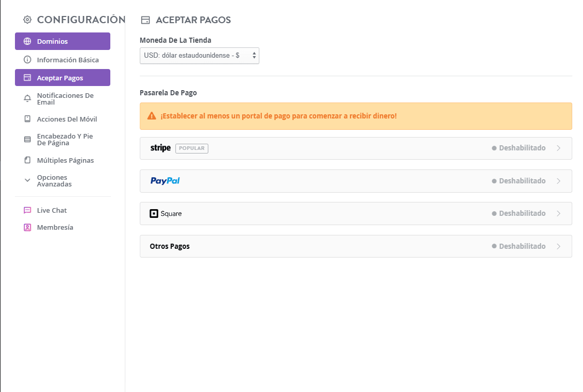Go to Información Básica settings
The image size is (583, 392).
pyautogui.click(x=68, y=60)
